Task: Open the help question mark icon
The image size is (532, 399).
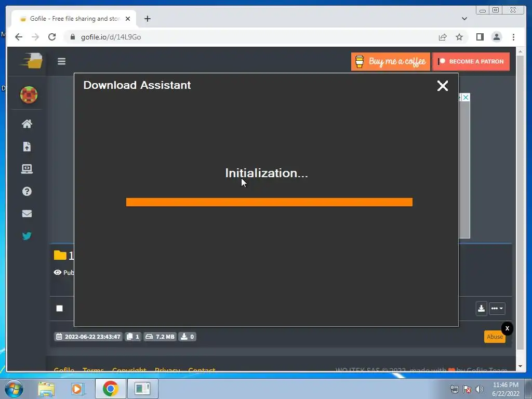Action: tap(27, 191)
